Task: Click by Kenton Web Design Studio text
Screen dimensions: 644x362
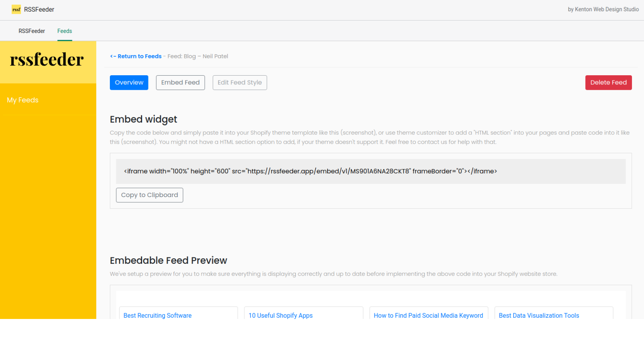Action: click(603, 9)
